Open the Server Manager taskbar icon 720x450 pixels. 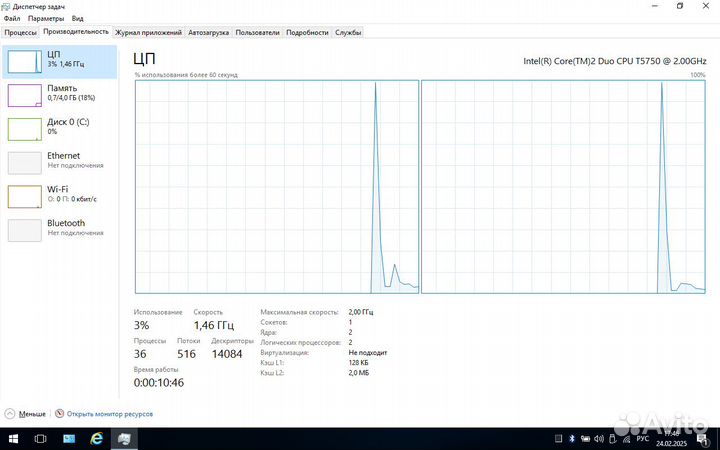[69, 439]
